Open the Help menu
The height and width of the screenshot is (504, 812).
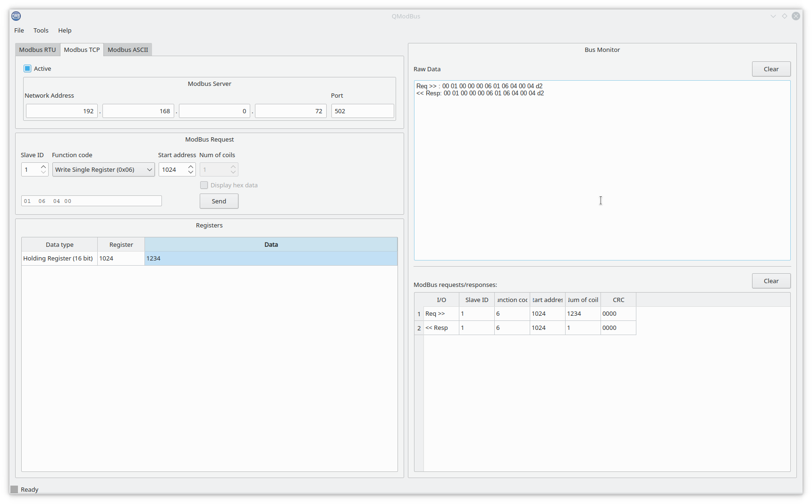(65, 30)
